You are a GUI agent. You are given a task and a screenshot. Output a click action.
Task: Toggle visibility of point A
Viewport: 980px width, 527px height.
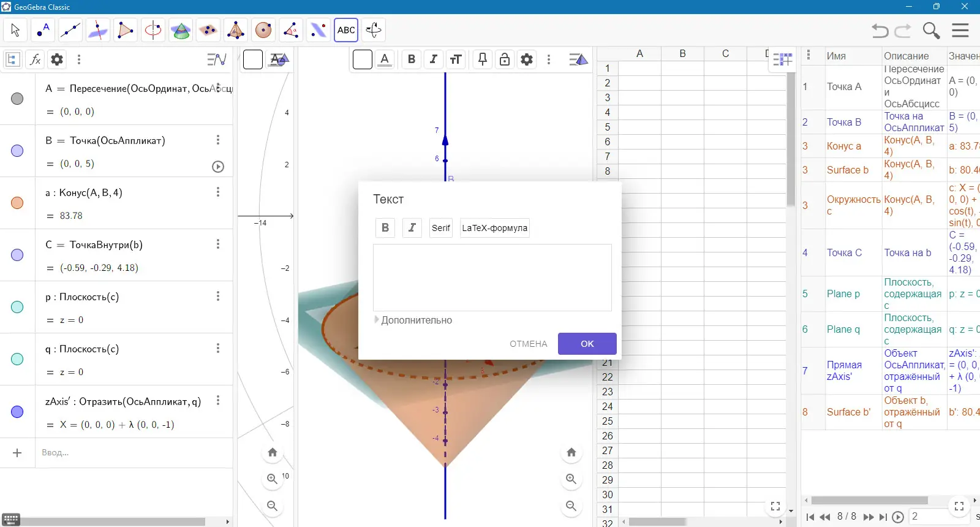[17, 99]
